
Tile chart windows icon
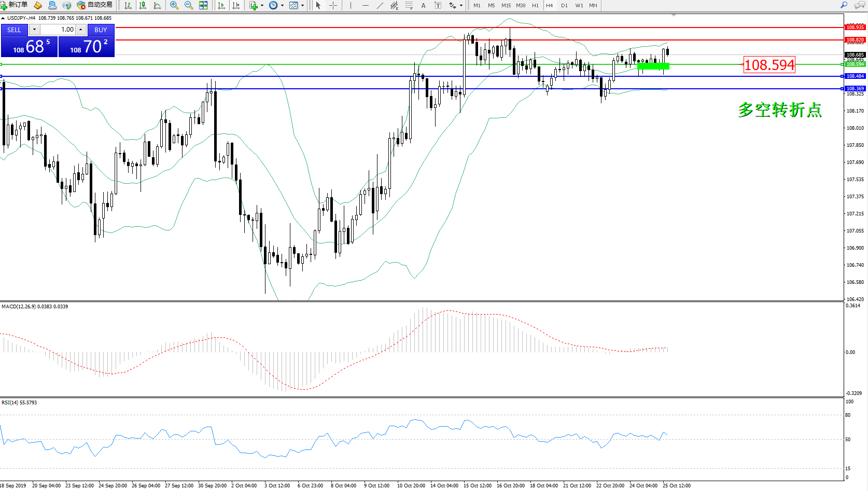tap(203, 5)
